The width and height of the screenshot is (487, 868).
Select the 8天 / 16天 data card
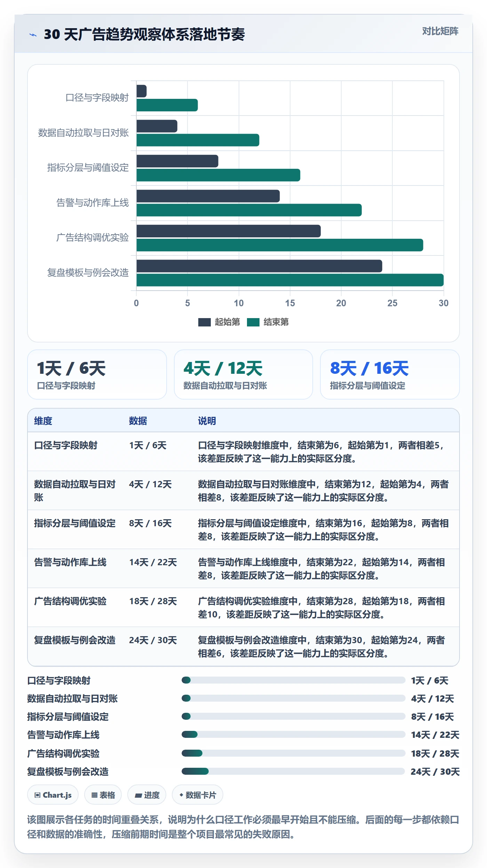(x=390, y=374)
